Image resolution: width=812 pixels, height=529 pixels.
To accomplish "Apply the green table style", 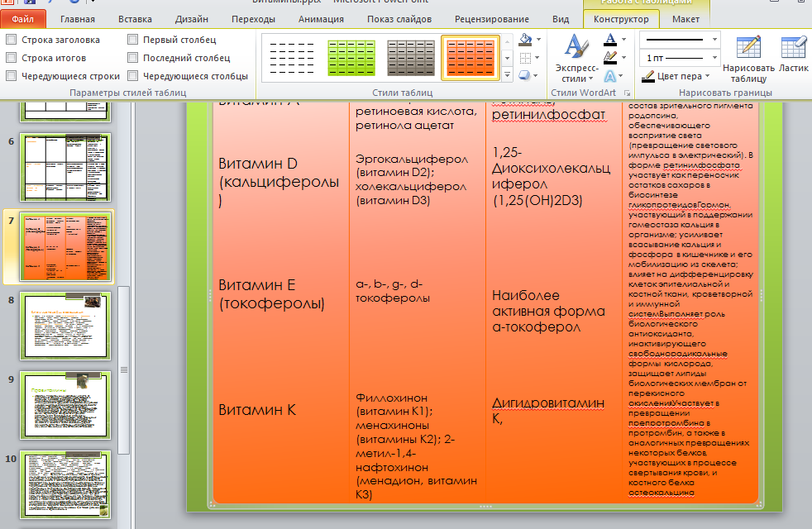I will pyautogui.click(x=351, y=58).
